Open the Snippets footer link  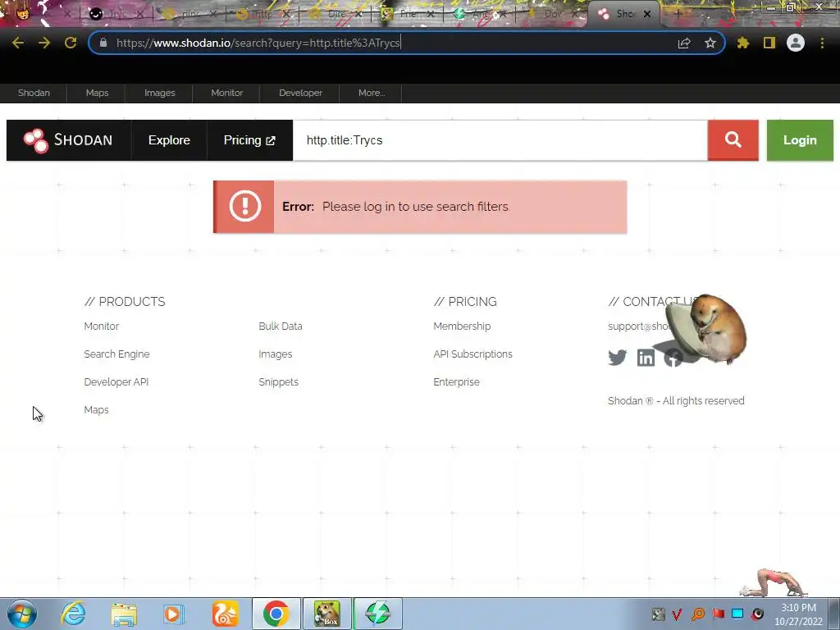click(x=279, y=382)
